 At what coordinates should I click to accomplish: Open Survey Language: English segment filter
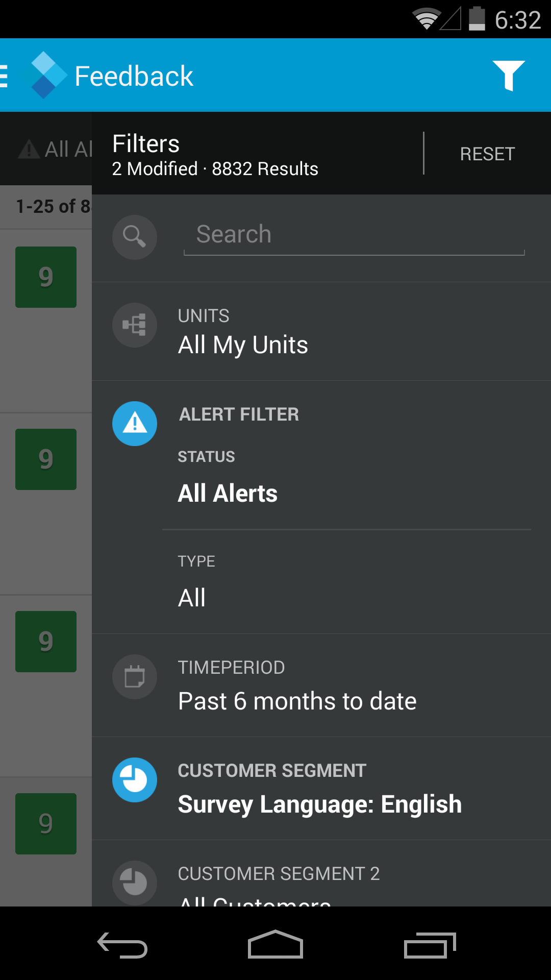point(319,804)
